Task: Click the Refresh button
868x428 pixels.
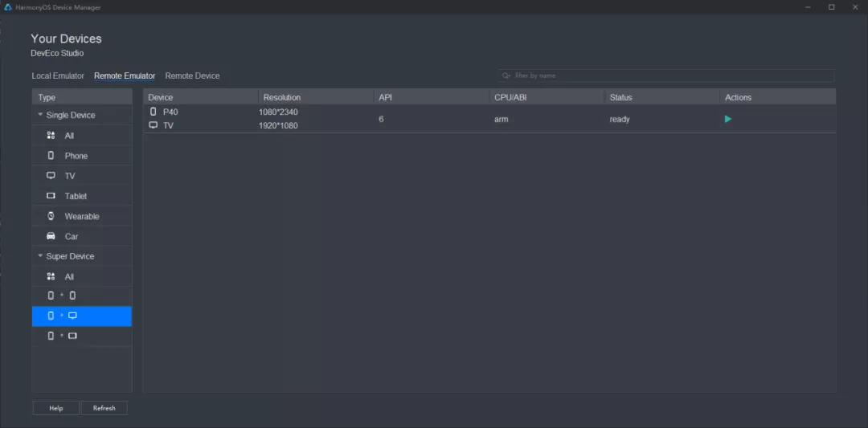Action: point(104,408)
